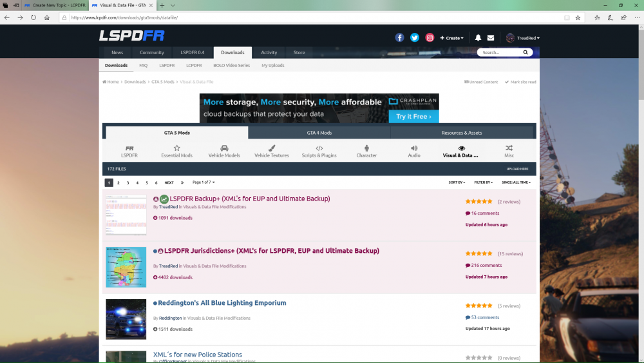The width and height of the screenshot is (644, 363).
Task: Add page to favorites star icon
Action: [578, 17]
